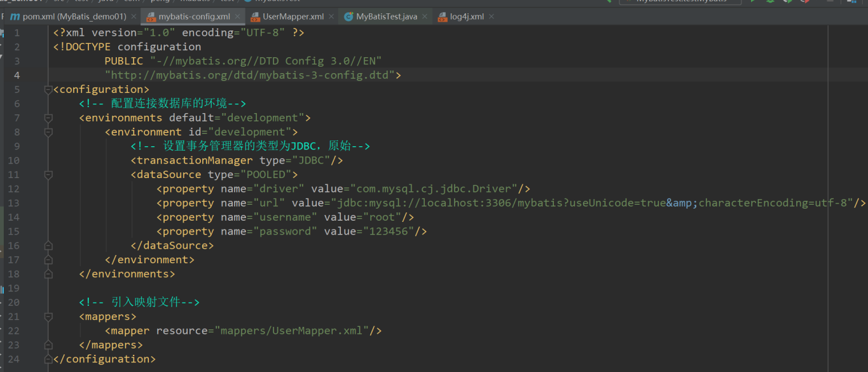Switch to the UserMapper.xml tab
Viewport: 868px width, 372px height.
pos(293,17)
